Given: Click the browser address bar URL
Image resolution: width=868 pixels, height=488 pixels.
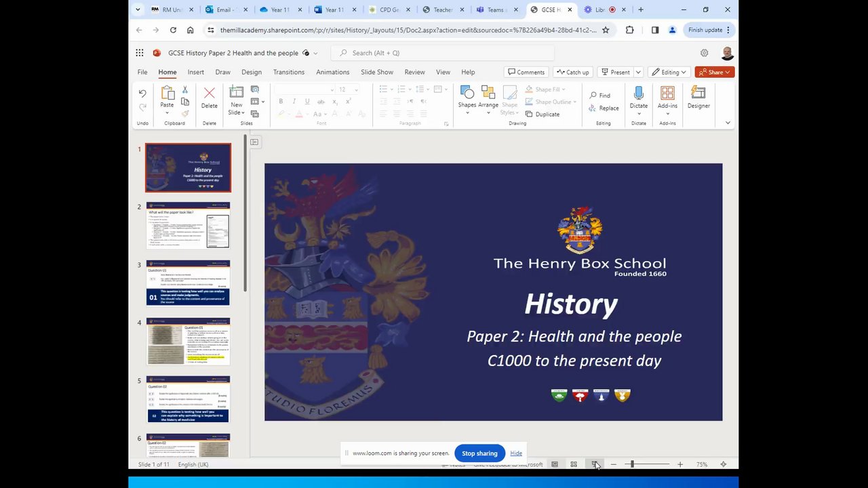Looking at the screenshot, I should pyautogui.click(x=408, y=30).
